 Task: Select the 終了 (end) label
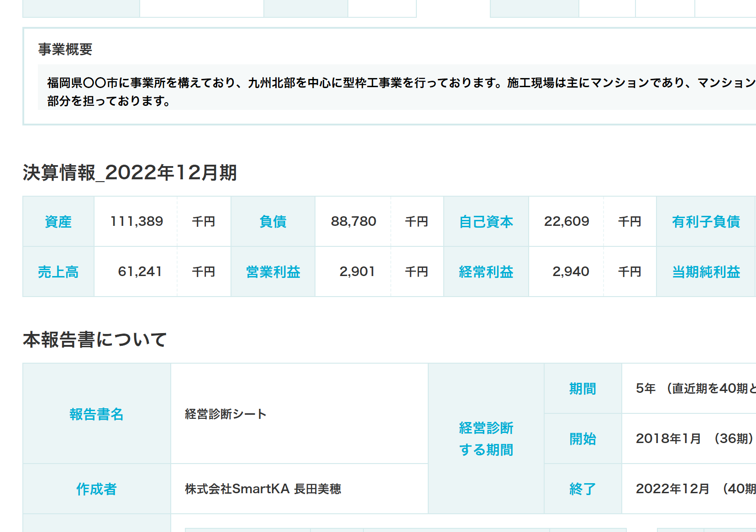pyautogui.click(x=583, y=489)
